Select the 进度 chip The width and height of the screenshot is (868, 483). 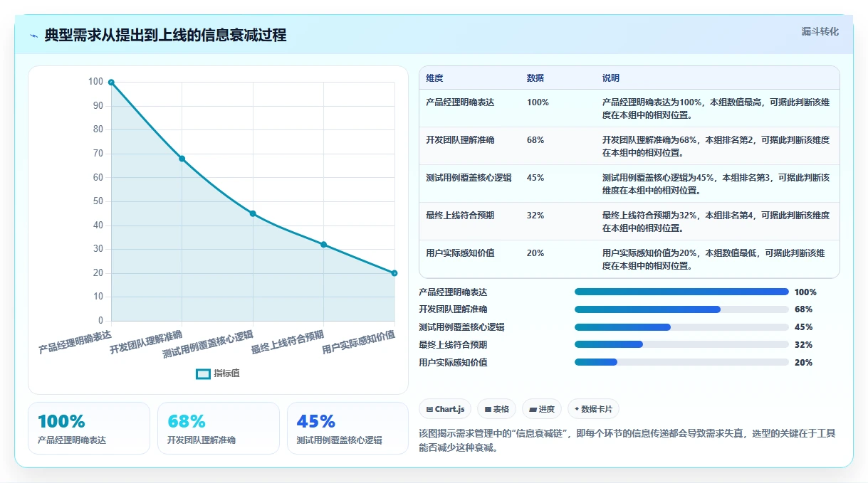click(542, 409)
